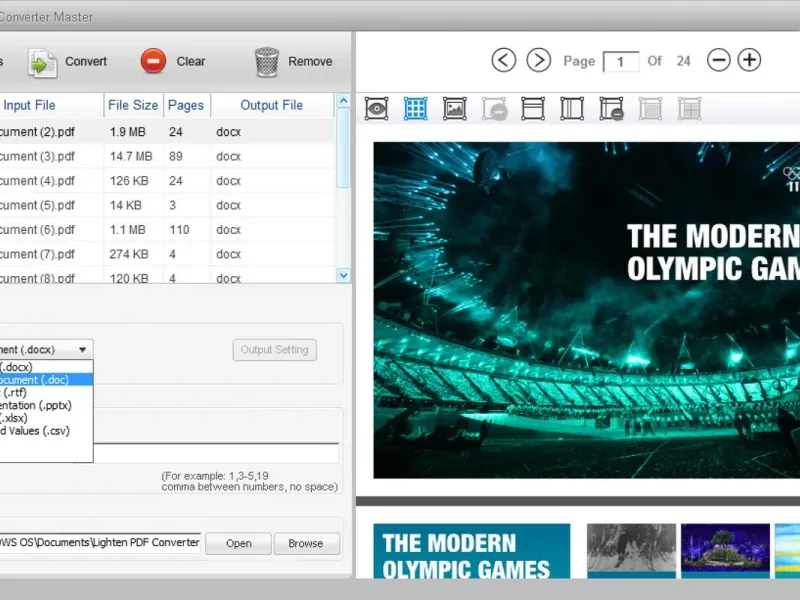Go to the next page arrow
Screen dimensions: 800x600
coord(539,60)
